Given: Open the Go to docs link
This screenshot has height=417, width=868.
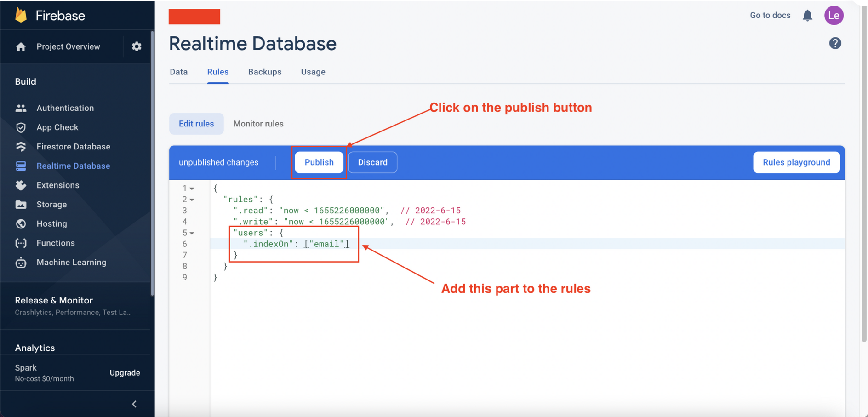Looking at the screenshot, I should click(770, 15).
